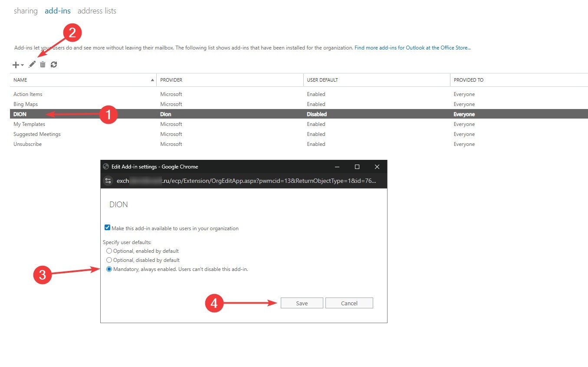Click the trash delete icon
The width and height of the screenshot is (588, 367).
[x=43, y=65]
